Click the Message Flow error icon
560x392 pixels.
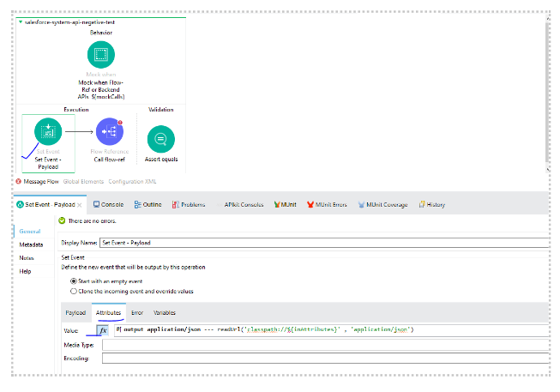[19, 182]
